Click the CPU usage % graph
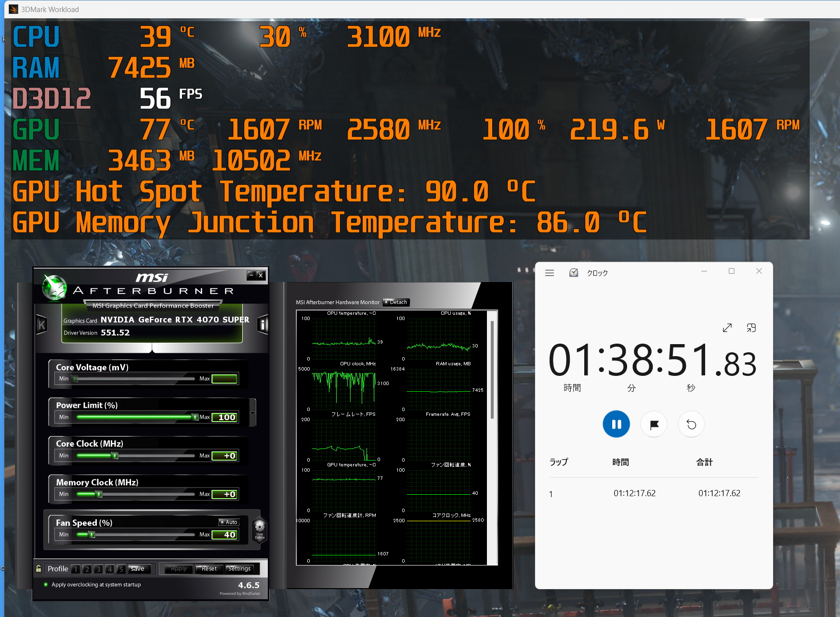 [x=439, y=338]
